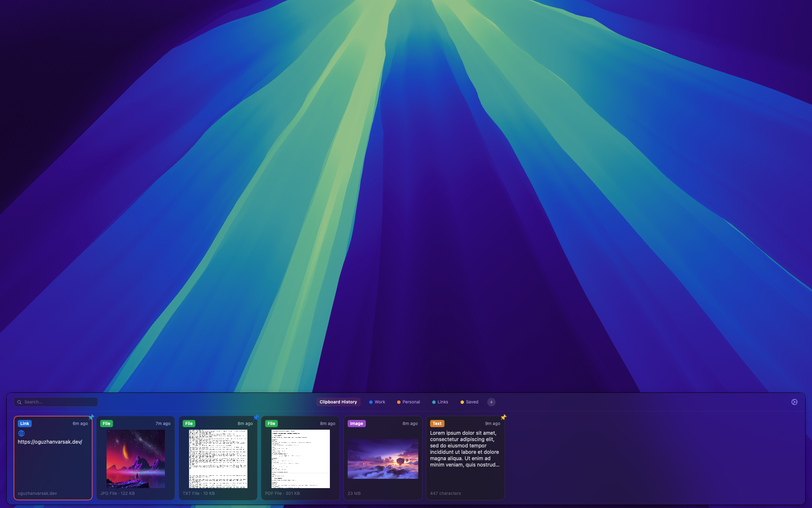Open the oguzhanvarsak.dev link
The image size is (812, 508).
(49, 441)
